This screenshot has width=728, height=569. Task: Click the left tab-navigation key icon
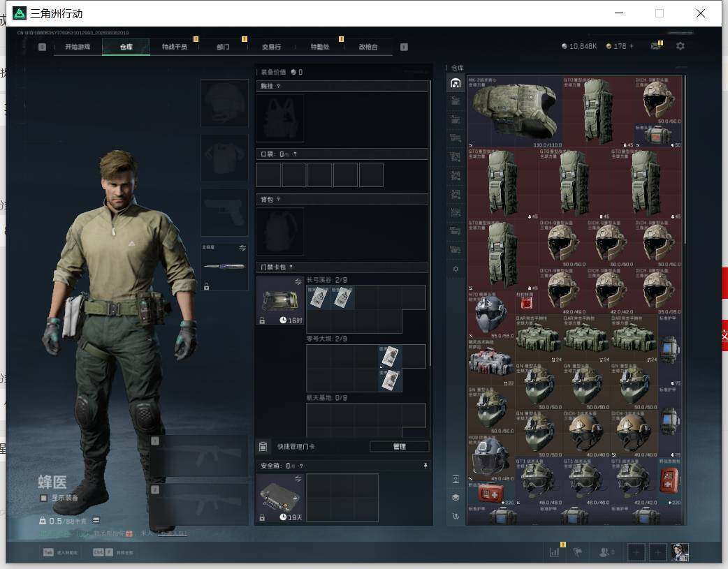42,47
